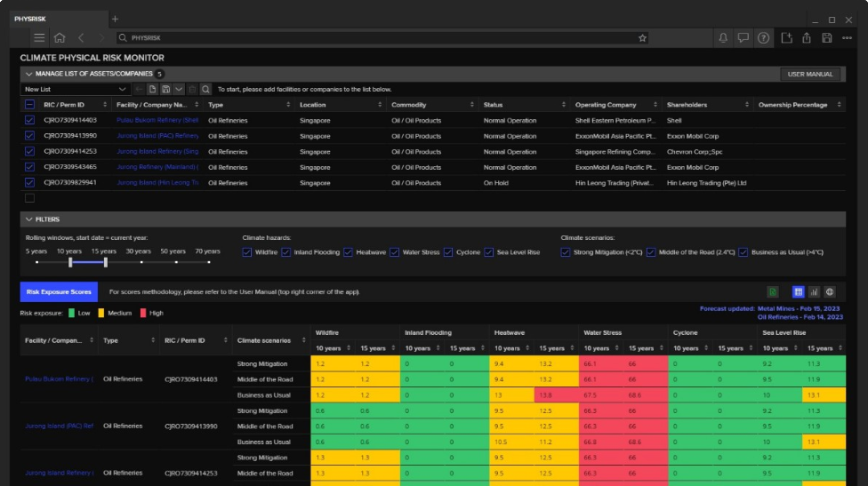Viewport: 868px width, 486px height.
Task: Uncheck the Wildfire climate hazard
Action: (x=248, y=252)
